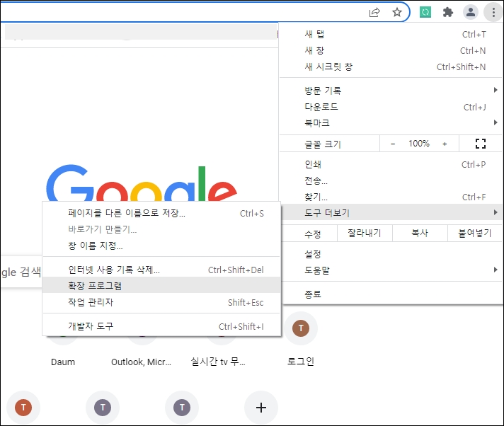Select 전송... menu item
Viewport: 504px width, 426px height.
(x=391, y=180)
